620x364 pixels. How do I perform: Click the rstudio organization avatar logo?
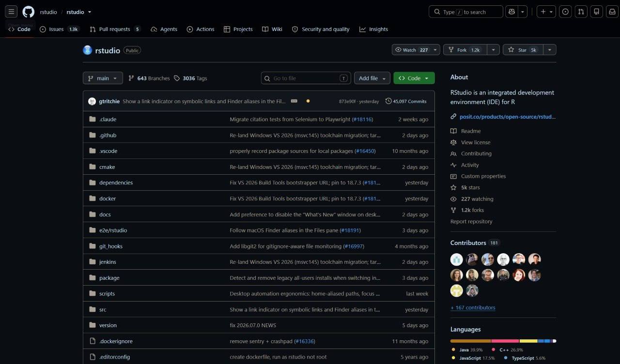click(x=87, y=50)
